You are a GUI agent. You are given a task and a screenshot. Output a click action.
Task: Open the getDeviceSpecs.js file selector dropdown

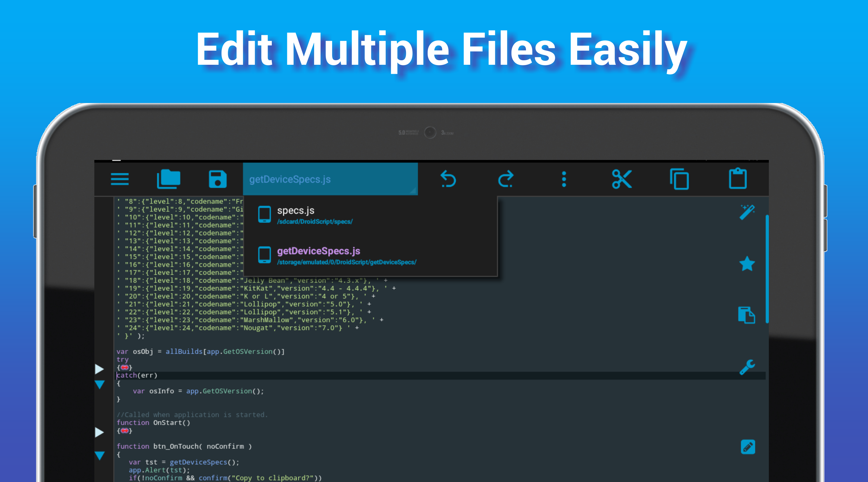(330, 179)
